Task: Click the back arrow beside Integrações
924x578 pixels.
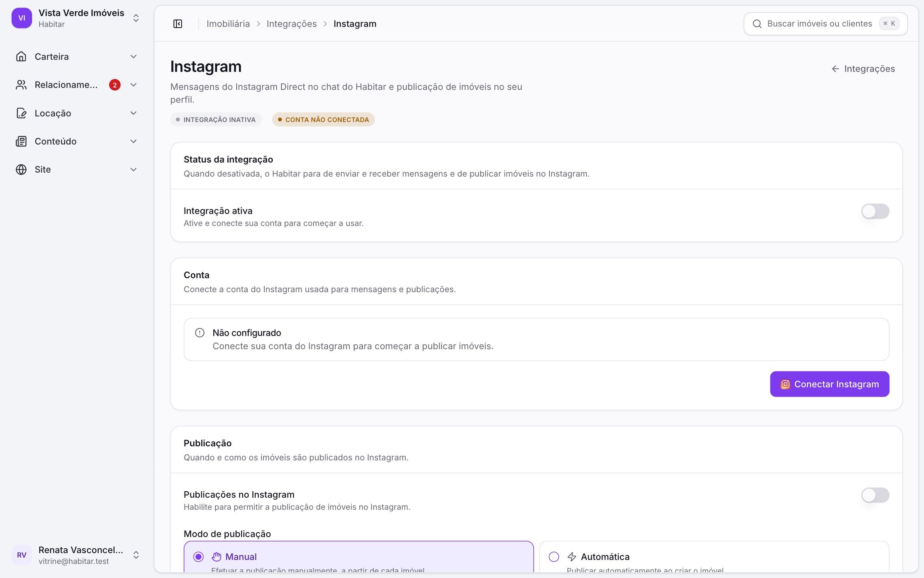Action: (x=835, y=69)
